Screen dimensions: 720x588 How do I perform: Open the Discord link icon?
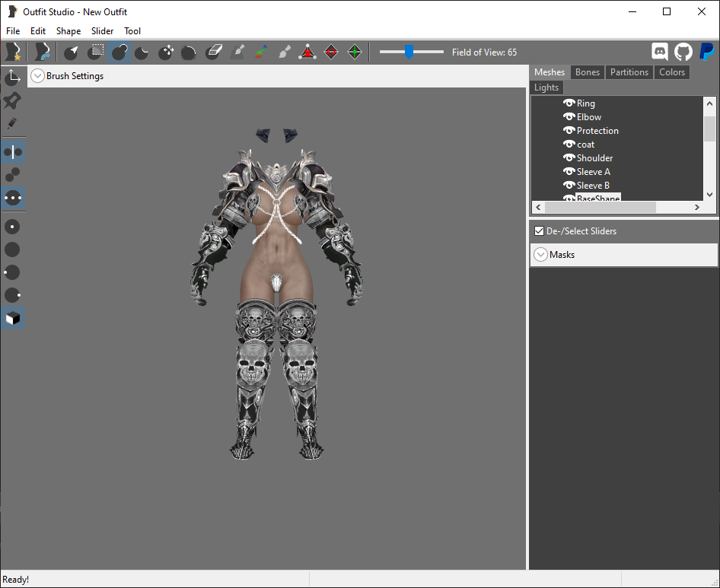pyautogui.click(x=660, y=52)
